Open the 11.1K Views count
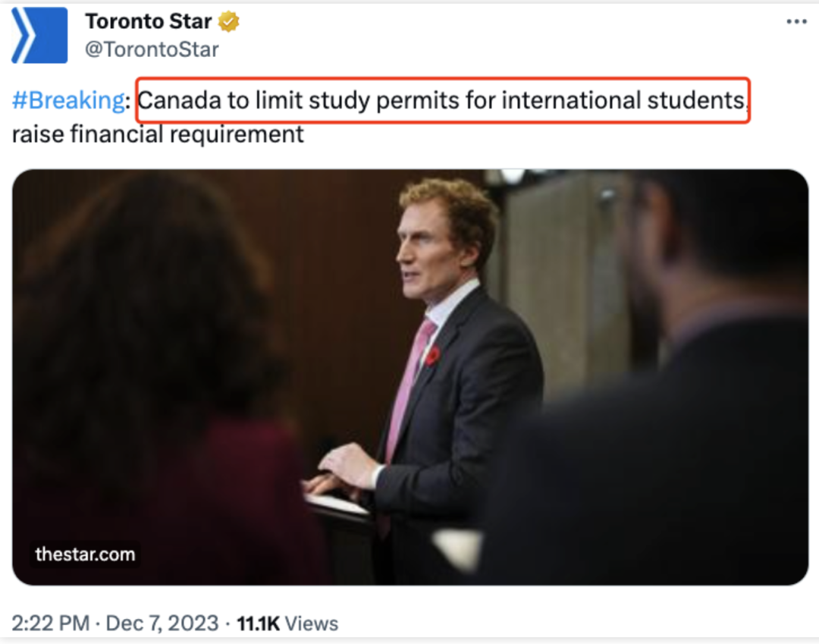 coord(287,624)
